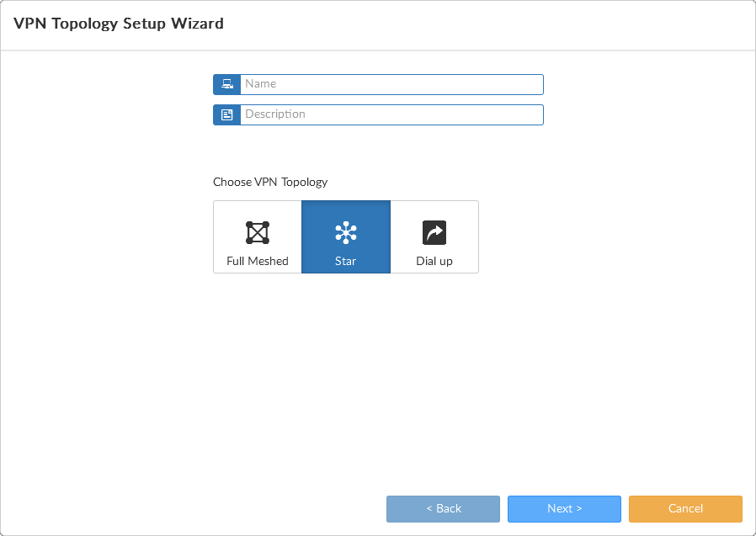Image resolution: width=756 pixels, height=536 pixels.
Task: Go back using the Back button
Action: coord(443,509)
